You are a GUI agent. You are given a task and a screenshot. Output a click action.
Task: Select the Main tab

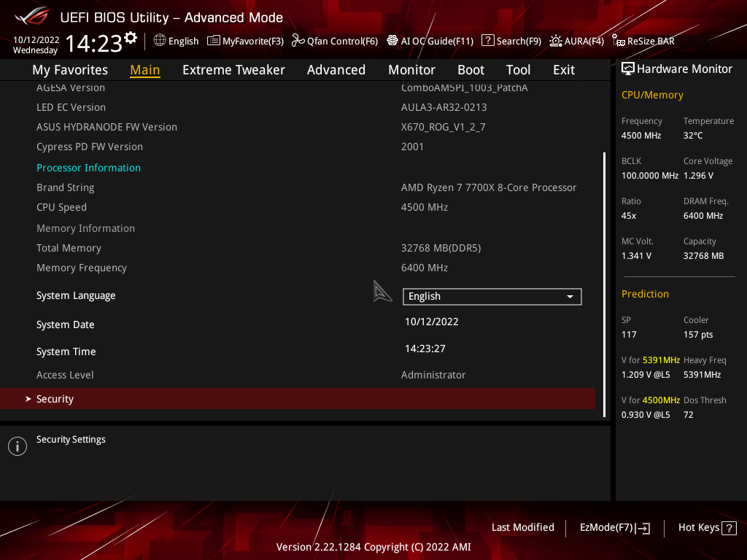[145, 70]
